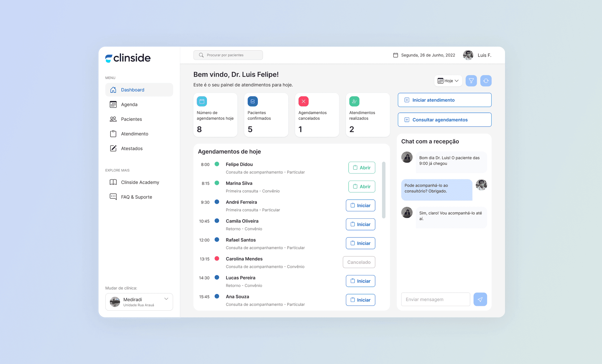Go to Agenda in sidebar menu
The image size is (602, 364).
(x=129, y=105)
